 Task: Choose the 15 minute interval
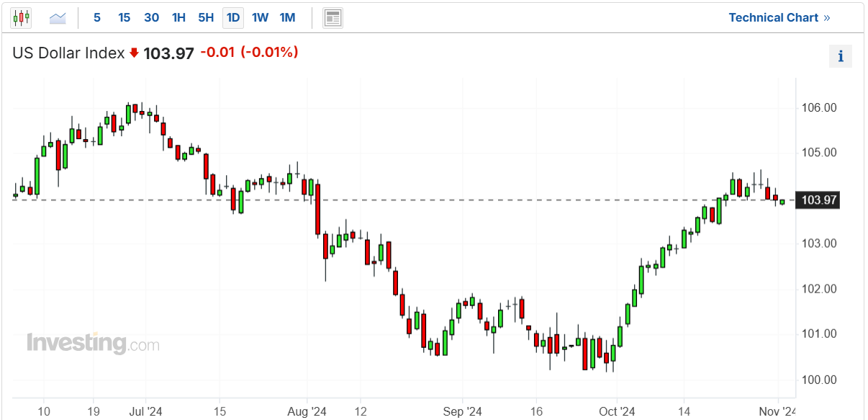[x=124, y=18]
